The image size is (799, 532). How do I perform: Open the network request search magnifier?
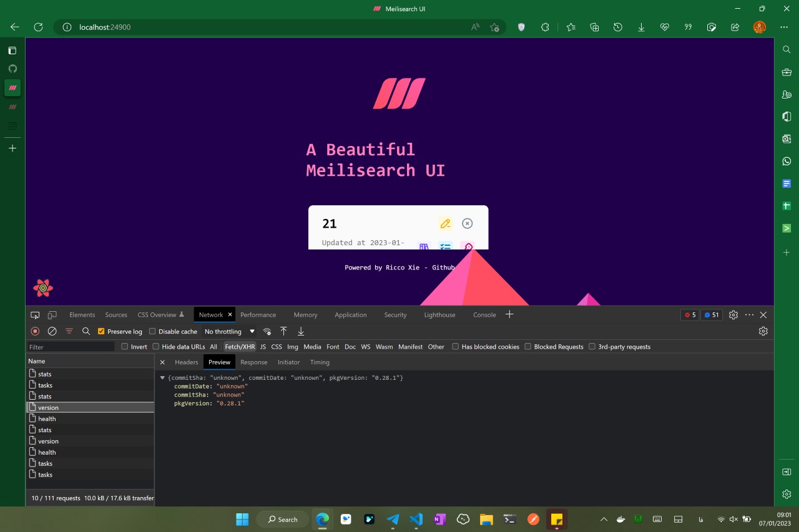click(x=86, y=331)
